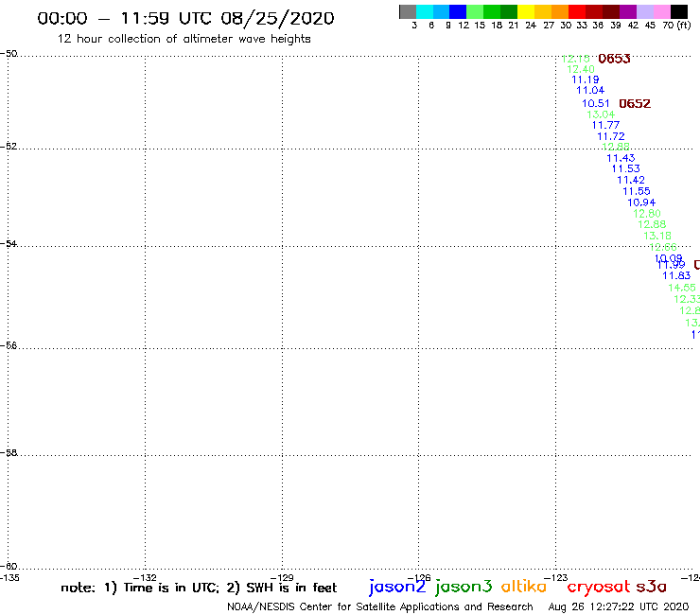Click the -52 latitude axis label
Screen dimensions: 700x615
coord(9,147)
